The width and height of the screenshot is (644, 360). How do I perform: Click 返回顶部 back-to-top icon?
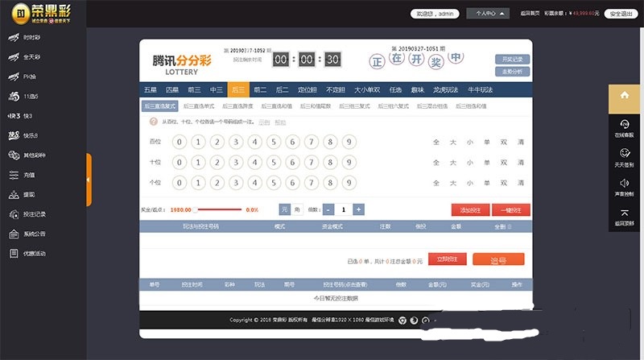(624, 217)
